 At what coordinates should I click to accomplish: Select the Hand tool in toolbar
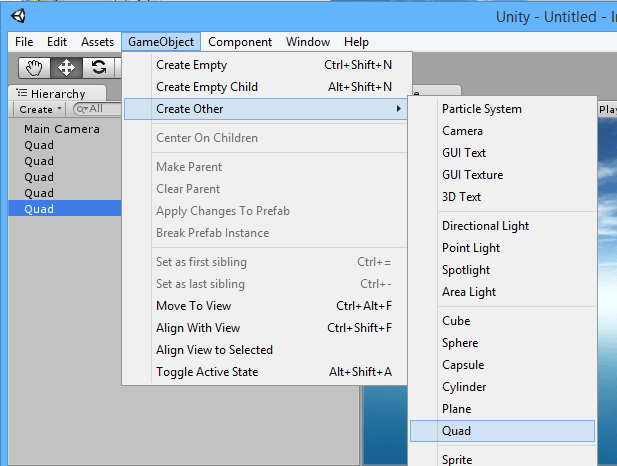[x=35, y=68]
